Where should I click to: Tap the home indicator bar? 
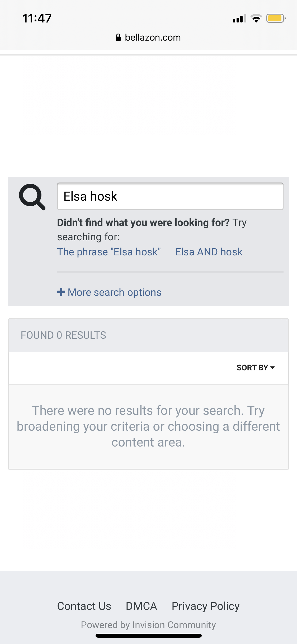tap(148, 636)
